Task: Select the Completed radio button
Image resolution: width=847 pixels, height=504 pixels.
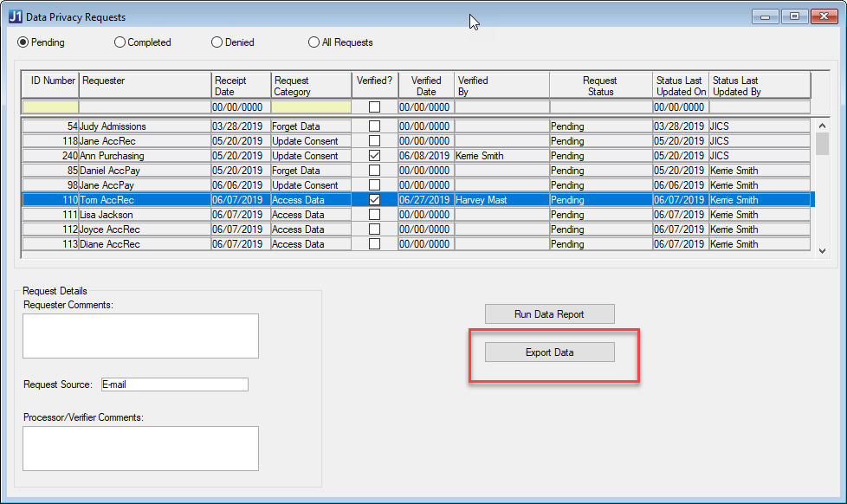Action: tap(120, 42)
